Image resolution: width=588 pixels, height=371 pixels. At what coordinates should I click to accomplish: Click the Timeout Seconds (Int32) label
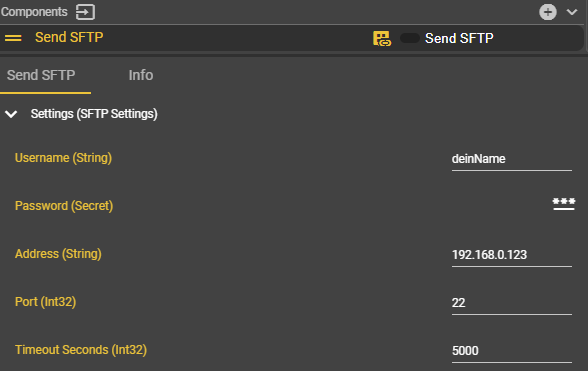(81, 350)
